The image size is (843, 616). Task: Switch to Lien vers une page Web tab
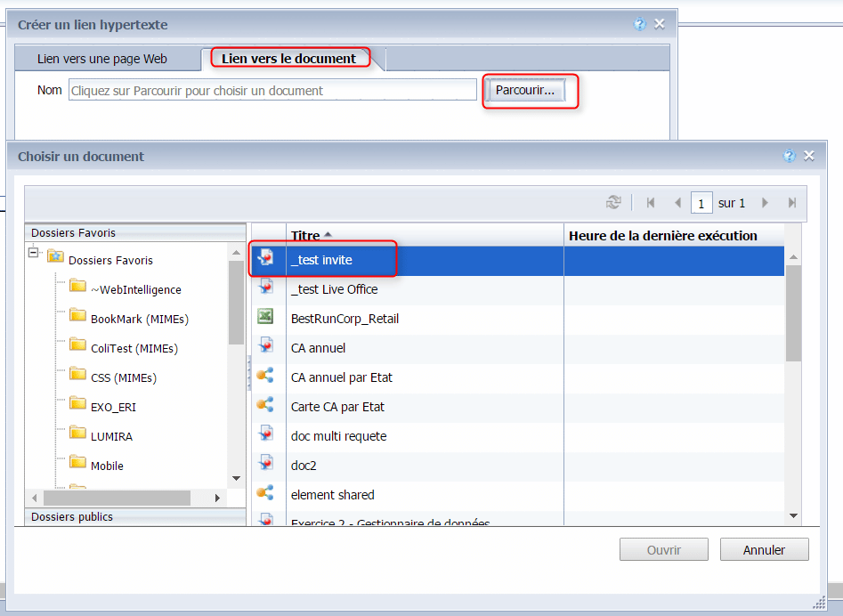[x=102, y=59]
